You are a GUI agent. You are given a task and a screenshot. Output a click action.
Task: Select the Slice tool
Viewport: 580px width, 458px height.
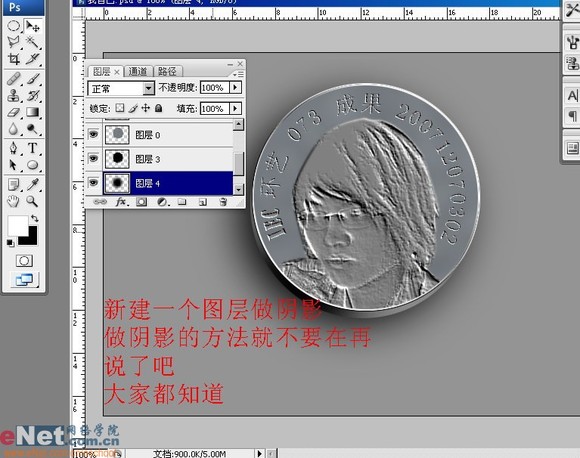[33, 59]
